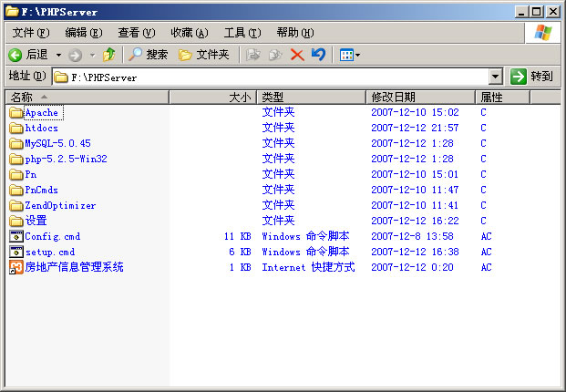
Task: Open the 工具(T) menu
Action: [x=242, y=33]
